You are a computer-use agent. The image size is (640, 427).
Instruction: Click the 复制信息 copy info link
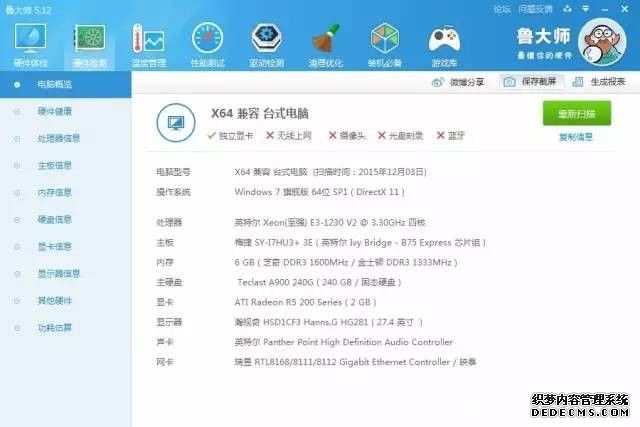pyautogui.click(x=576, y=137)
